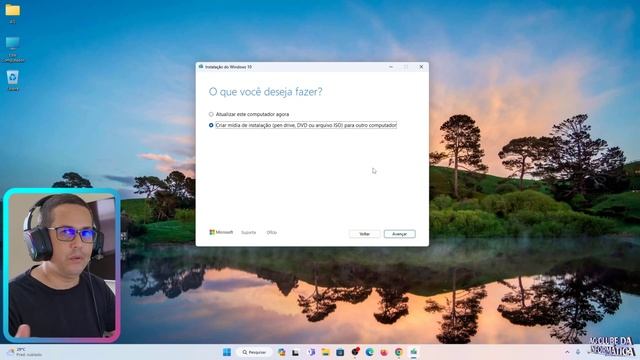Screen dimensions: 640x360
Task: Switch to Windows setup installer taskbar icon
Action: click(x=413, y=352)
